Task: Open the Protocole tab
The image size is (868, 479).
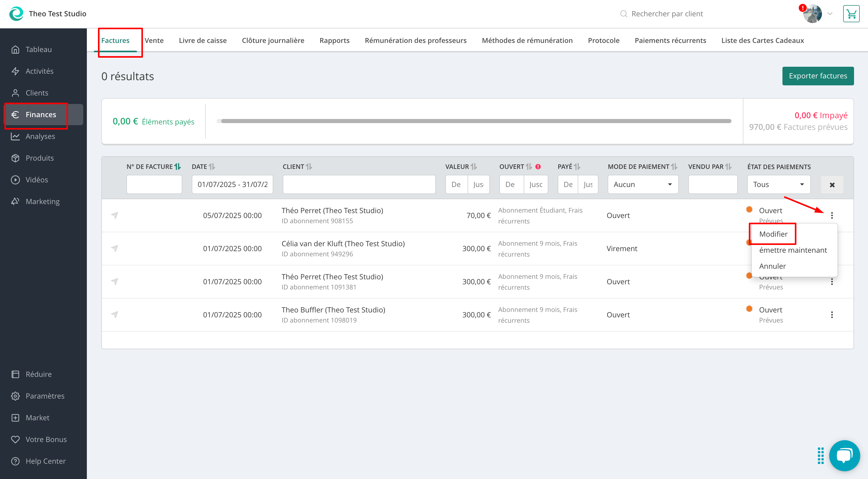Action: tap(604, 40)
